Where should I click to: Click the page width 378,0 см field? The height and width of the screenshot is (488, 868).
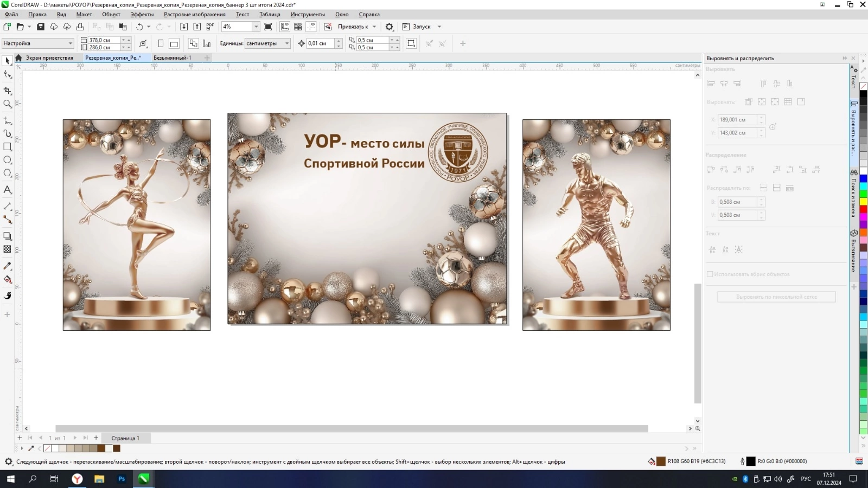pyautogui.click(x=104, y=40)
